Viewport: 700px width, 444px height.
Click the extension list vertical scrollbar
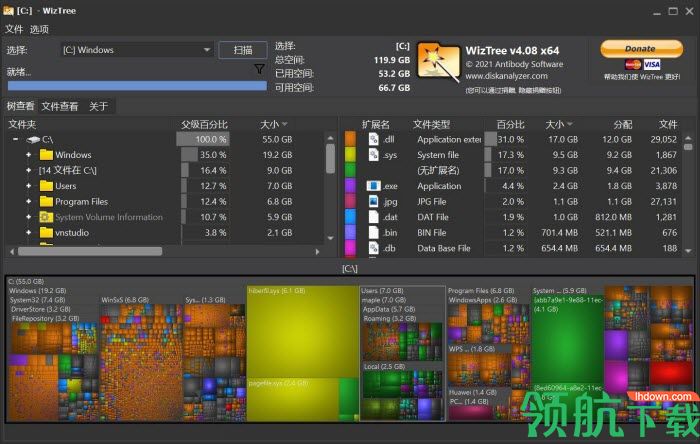688,146
